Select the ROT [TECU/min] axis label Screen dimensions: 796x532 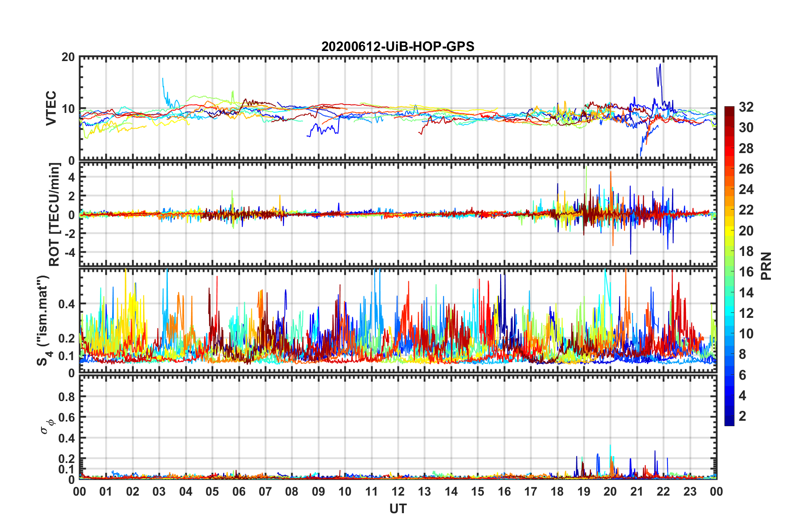pyautogui.click(x=54, y=215)
